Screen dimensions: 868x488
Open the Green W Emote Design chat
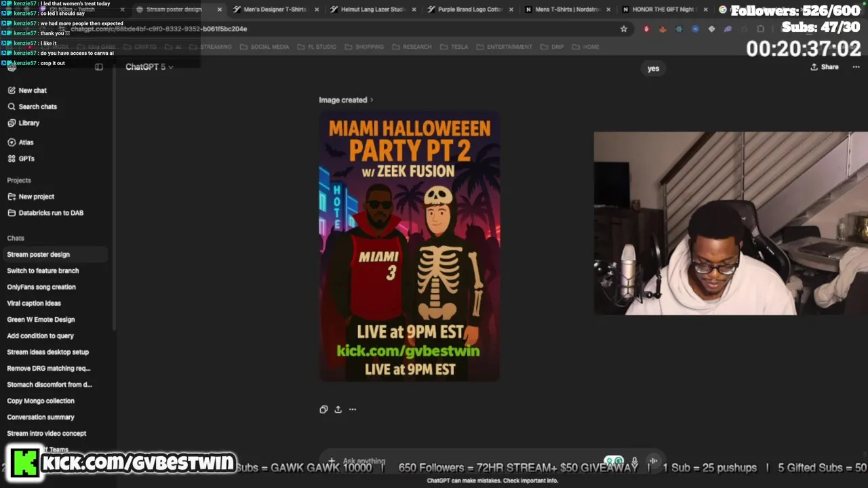point(54,319)
